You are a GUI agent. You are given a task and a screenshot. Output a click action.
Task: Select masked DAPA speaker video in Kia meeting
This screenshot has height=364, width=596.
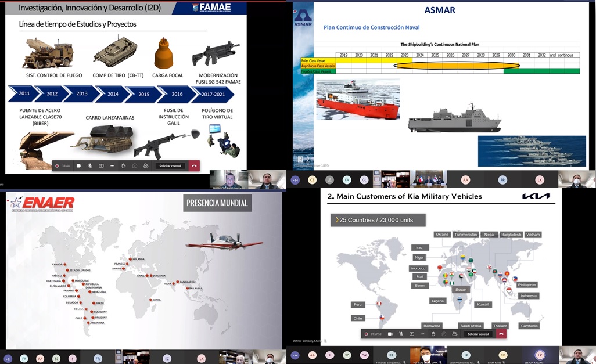tap(428, 355)
